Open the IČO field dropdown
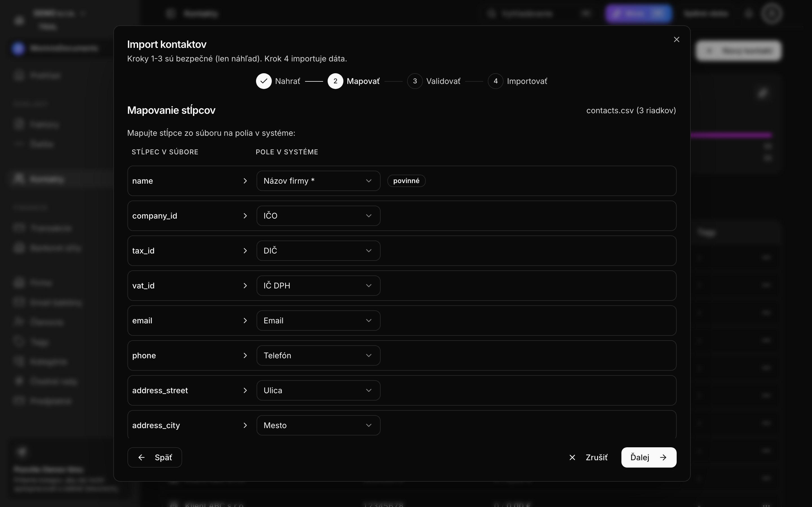812x507 pixels. pyautogui.click(x=318, y=215)
